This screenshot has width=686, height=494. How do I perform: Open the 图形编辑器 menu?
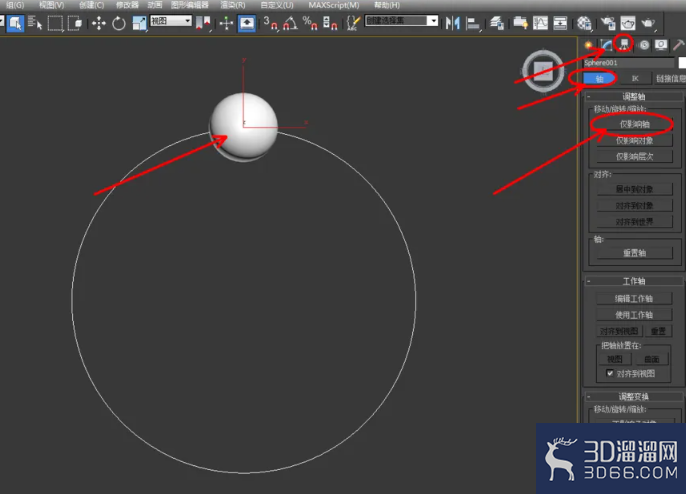[189, 5]
